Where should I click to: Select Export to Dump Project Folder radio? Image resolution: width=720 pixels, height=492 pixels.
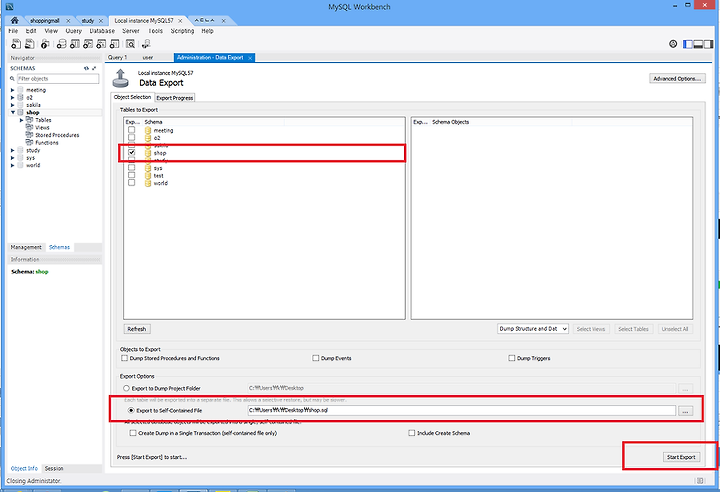pos(126,388)
